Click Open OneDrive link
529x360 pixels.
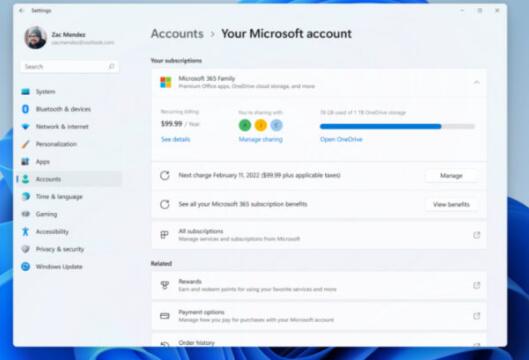pyautogui.click(x=341, y=139)
